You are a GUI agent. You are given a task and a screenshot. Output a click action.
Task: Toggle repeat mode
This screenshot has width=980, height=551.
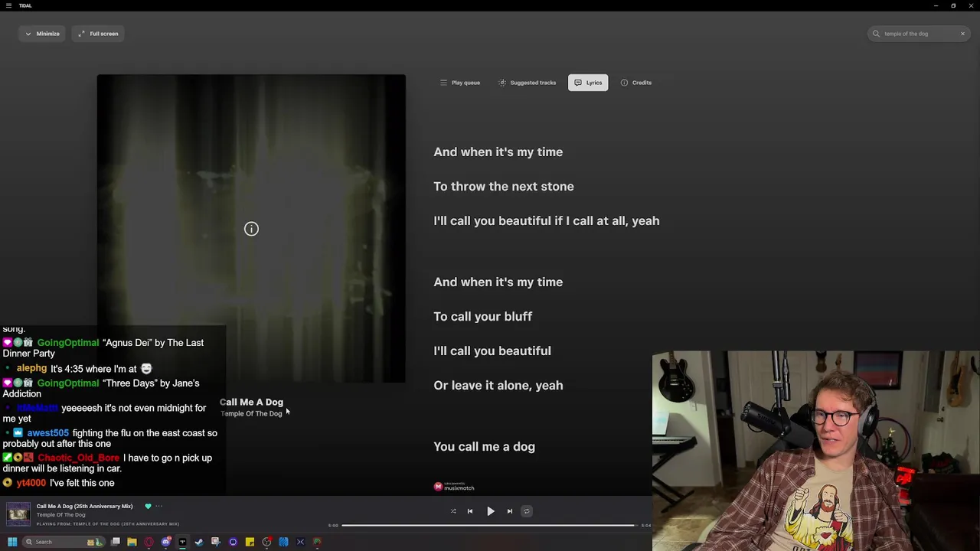(526, 511)
